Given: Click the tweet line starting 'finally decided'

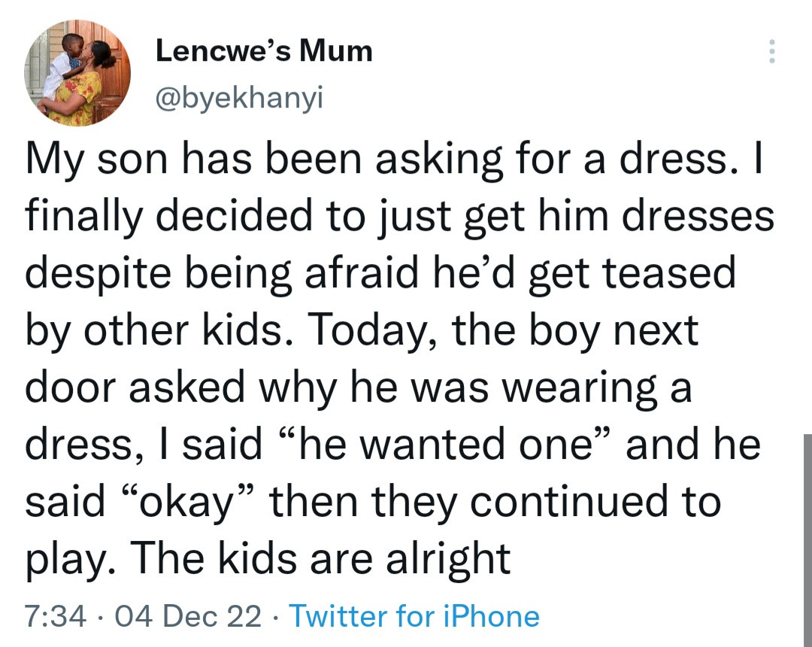Looking at the screenshot, I should tap(399, 217).
